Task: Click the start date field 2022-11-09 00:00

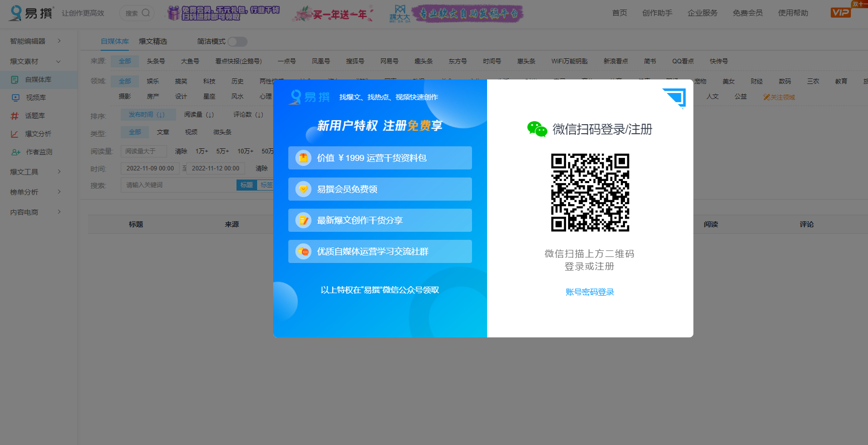Action: coord(150,168)
